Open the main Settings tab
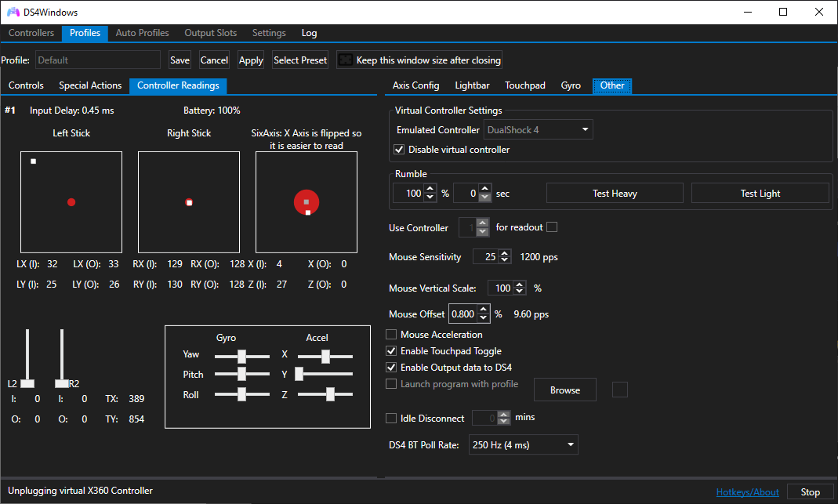 pos(269,33)
